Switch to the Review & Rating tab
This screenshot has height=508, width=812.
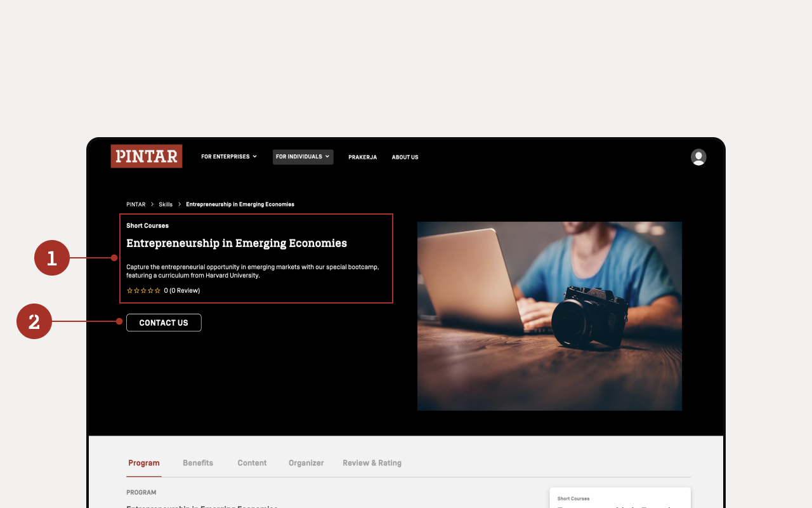click(372, 463)
